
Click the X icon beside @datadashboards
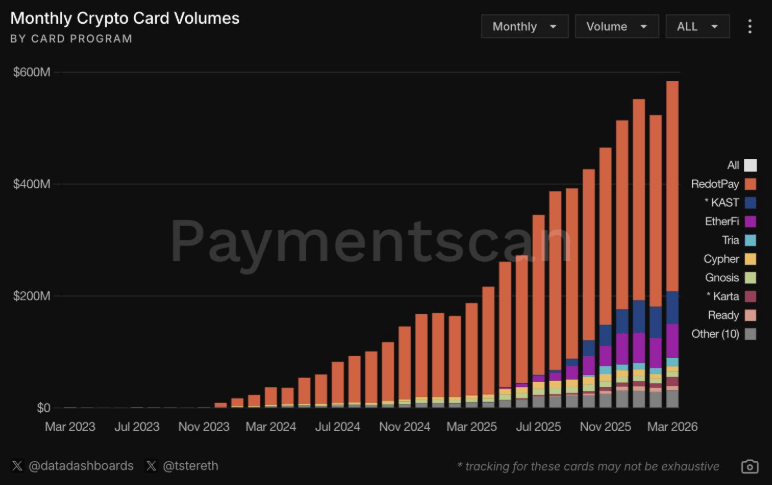click(x=17, y=466)
